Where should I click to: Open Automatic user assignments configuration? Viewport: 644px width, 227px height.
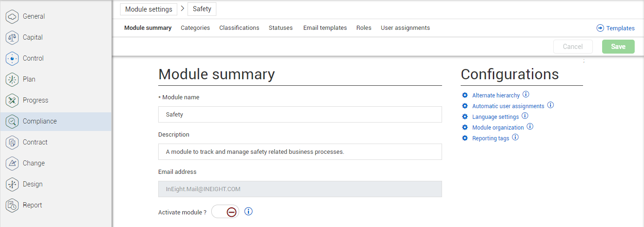click(x=508, y=106)
